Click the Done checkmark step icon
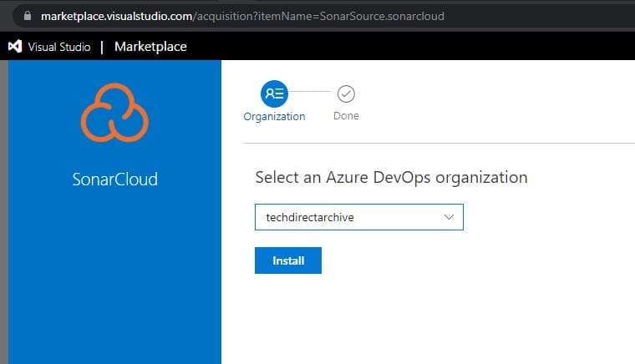This screenshot has height=364, width=635. pyautogui.click(x=346, y=94)
